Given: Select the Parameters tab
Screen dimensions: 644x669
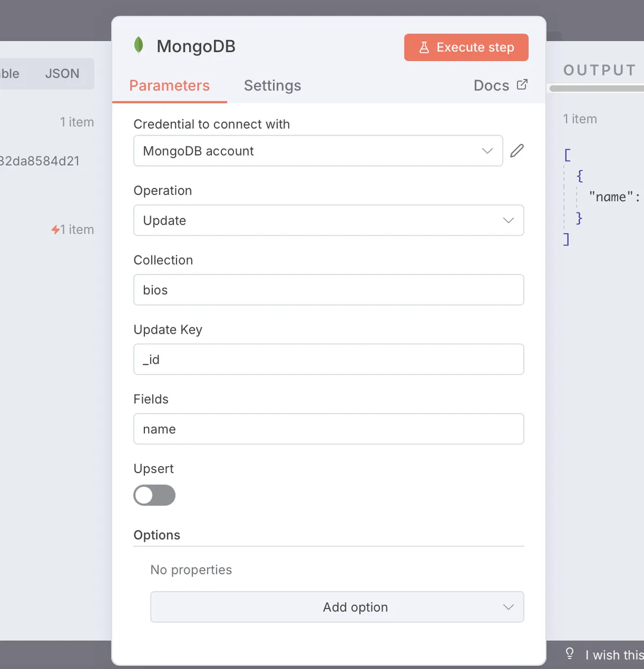Looking at the screenshot, I should (170, 85).
